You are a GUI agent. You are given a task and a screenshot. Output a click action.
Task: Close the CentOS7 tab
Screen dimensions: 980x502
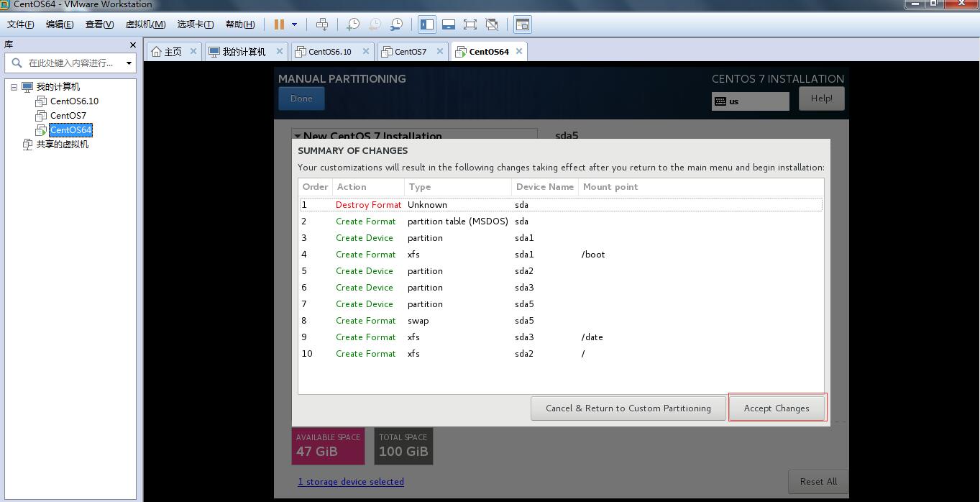439,52
